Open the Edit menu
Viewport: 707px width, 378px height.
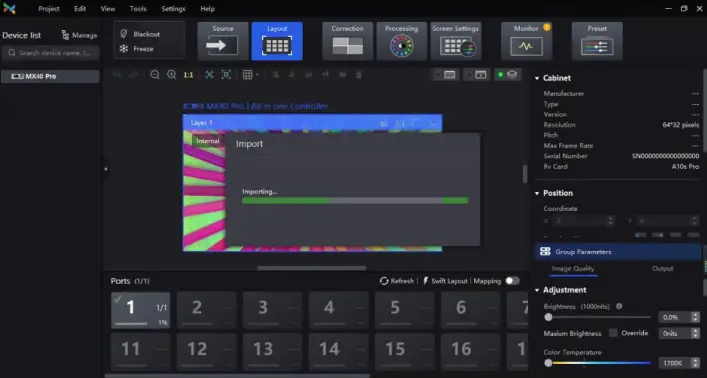tap(80, 9)
